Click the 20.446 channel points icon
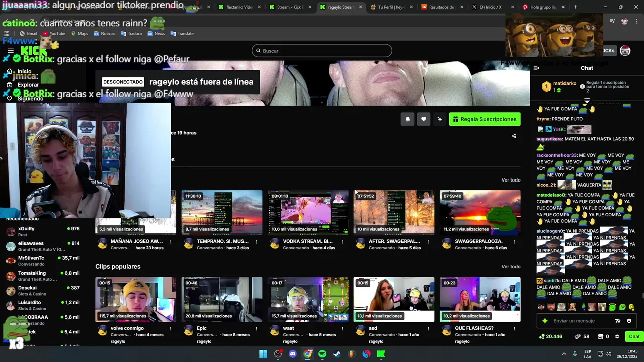 pos(541,337)
